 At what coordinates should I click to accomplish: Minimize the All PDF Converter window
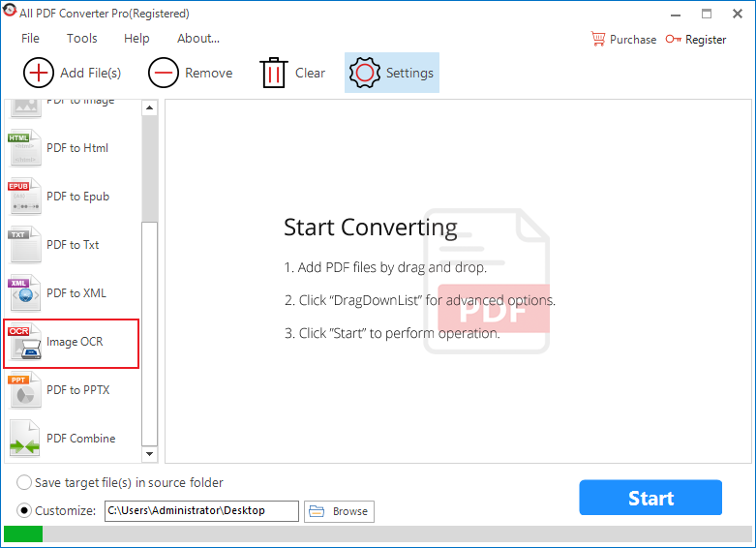coord(676,14)
